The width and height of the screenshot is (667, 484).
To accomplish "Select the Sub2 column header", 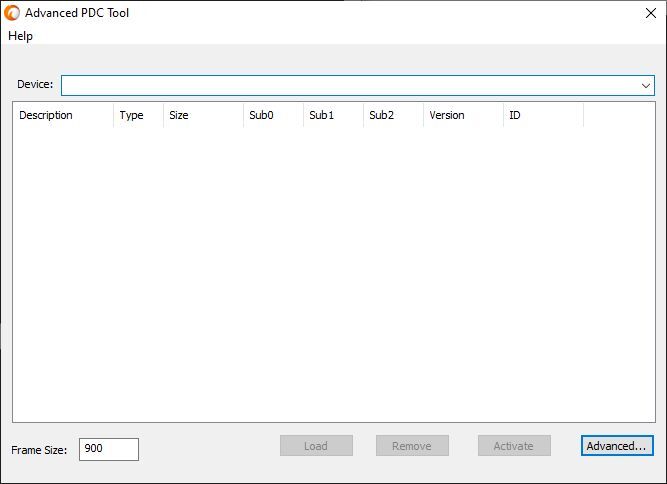I will click(393, 115).
